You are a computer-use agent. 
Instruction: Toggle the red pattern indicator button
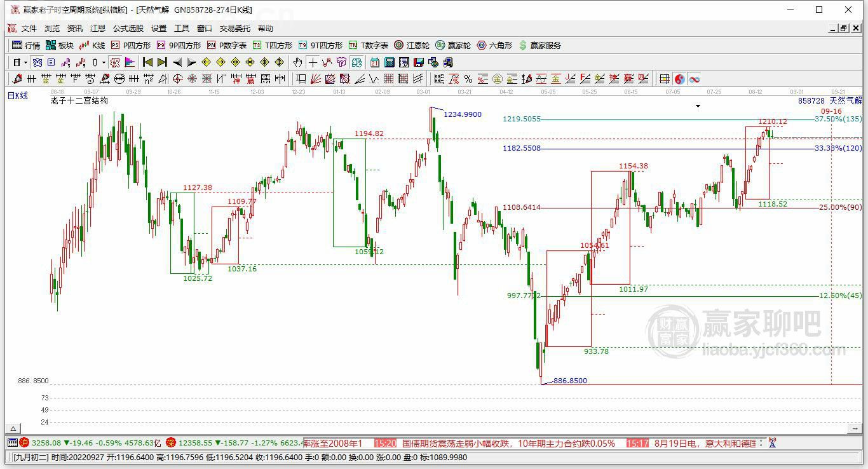point(115,62)
